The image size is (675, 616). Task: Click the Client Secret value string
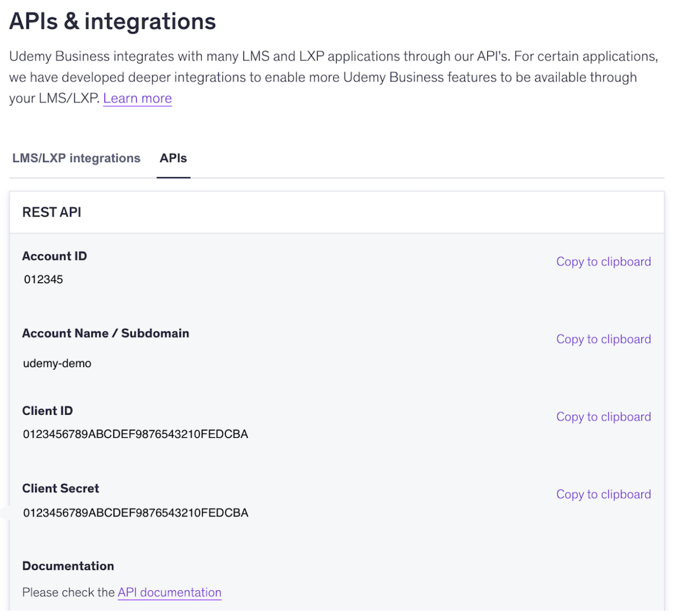pyautogui.click(x=135, y=513)
